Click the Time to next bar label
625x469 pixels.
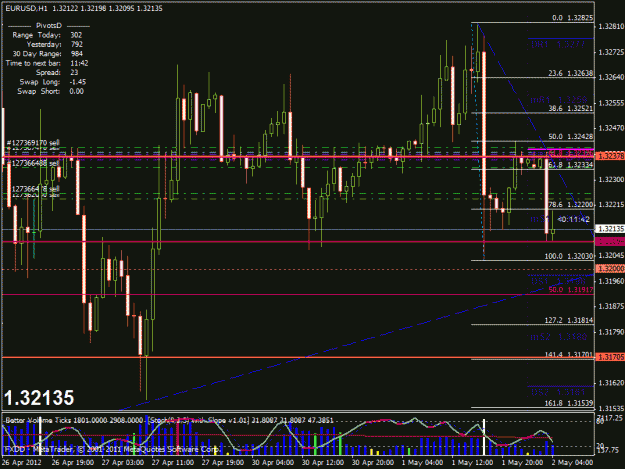[33, 63]
